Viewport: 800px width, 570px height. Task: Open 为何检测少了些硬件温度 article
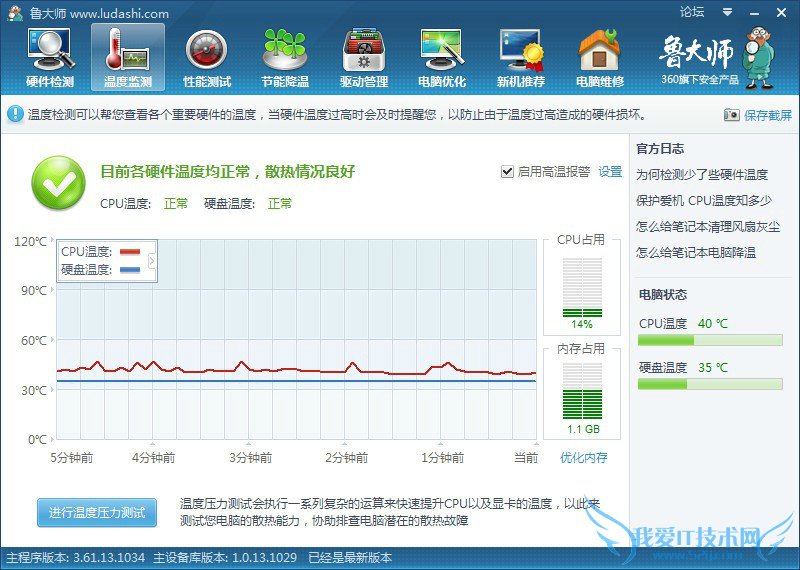(x=702, y=175)
